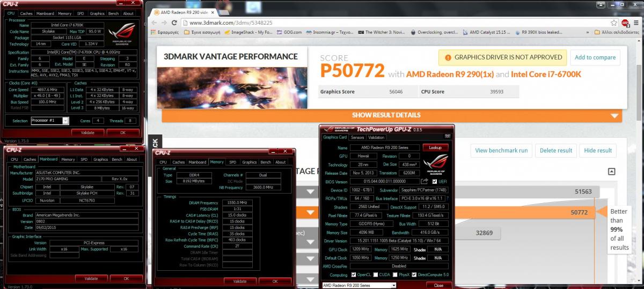Click Lookup button in GPU-Z

pyautogui.click(x=435, y=147)
